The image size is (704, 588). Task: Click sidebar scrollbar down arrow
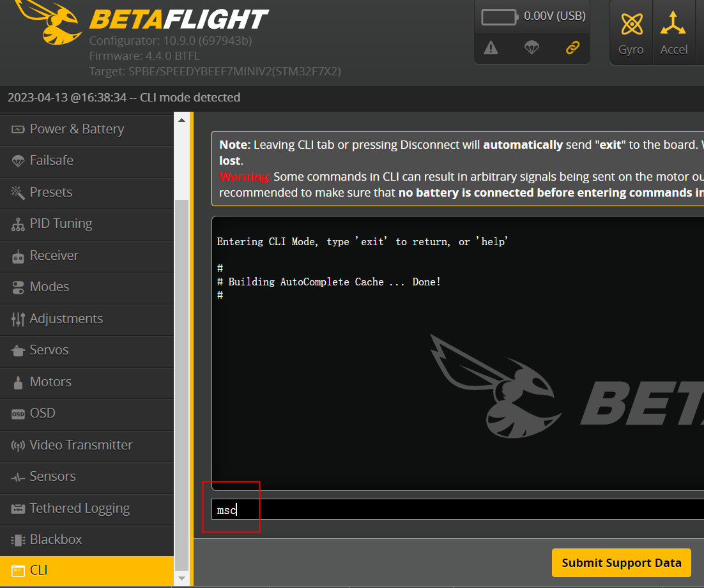coord(181,578)
